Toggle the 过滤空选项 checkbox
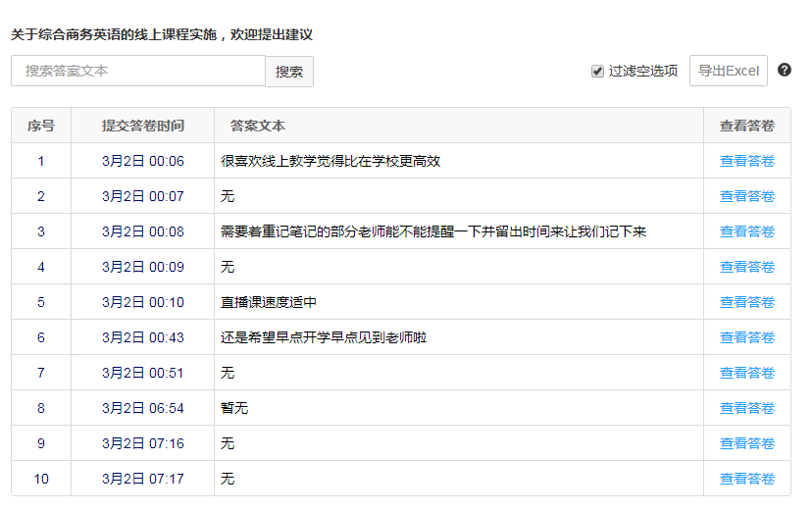The width and height of the screenshot is (812, 511). click(597, 71)
